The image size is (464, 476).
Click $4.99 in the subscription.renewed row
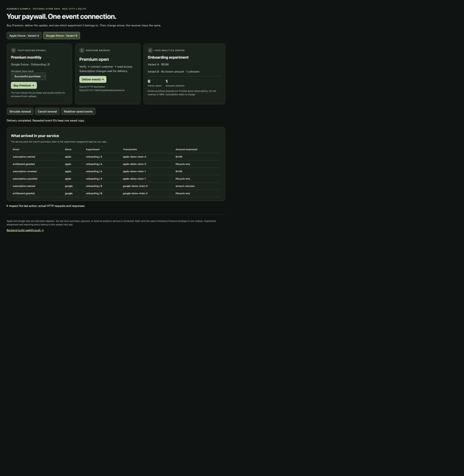click(179, 171)
